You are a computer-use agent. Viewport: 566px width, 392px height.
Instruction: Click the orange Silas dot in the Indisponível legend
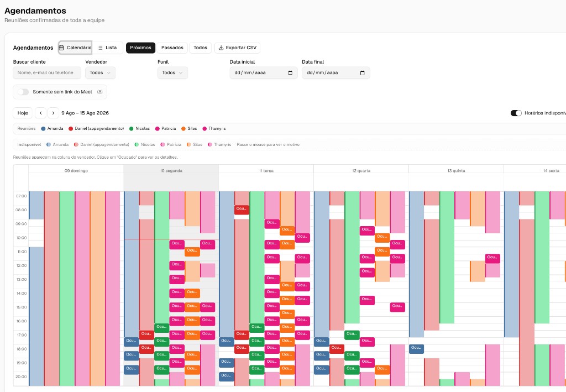[189, 145]
